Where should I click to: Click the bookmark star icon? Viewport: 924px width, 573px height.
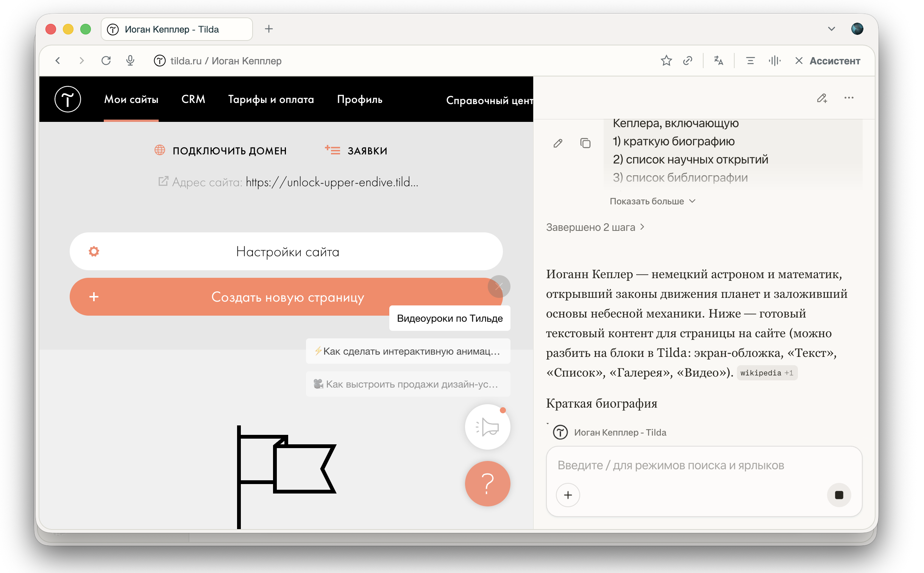(x=666, y=61)
